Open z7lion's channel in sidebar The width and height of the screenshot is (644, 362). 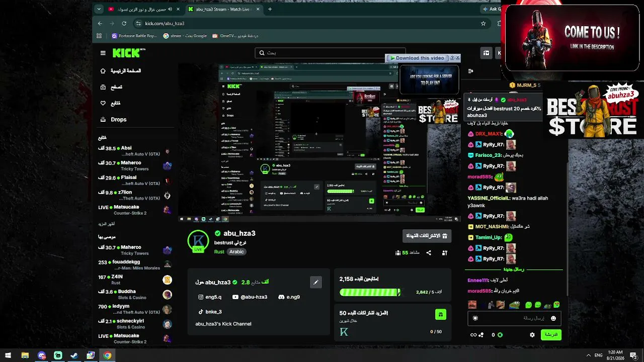(135, 195)
